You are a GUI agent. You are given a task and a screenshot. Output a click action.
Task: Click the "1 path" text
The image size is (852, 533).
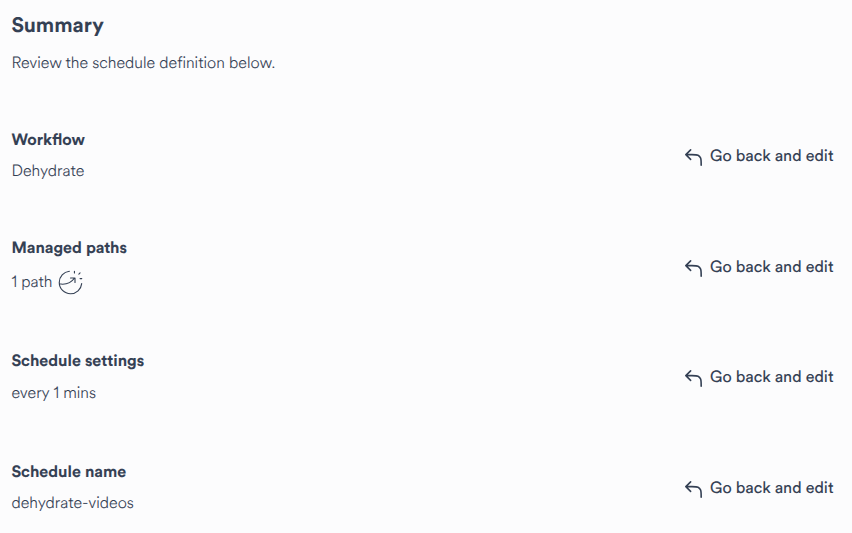click(x=31, y=282)
